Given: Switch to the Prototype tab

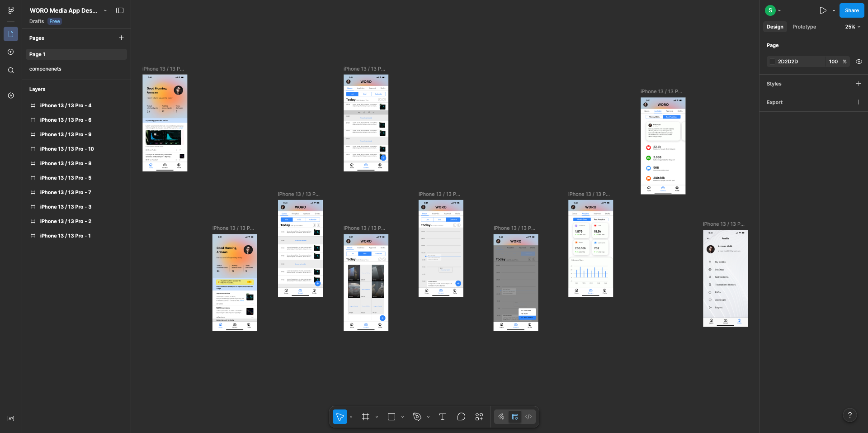Looking at the screenshot, I should click(x=804, y=27).
